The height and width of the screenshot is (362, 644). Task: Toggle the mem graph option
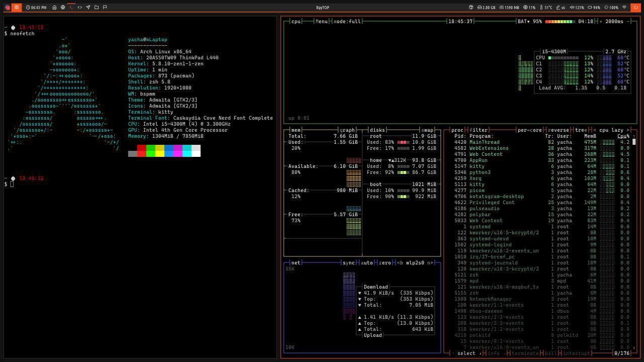click(347, 130)
